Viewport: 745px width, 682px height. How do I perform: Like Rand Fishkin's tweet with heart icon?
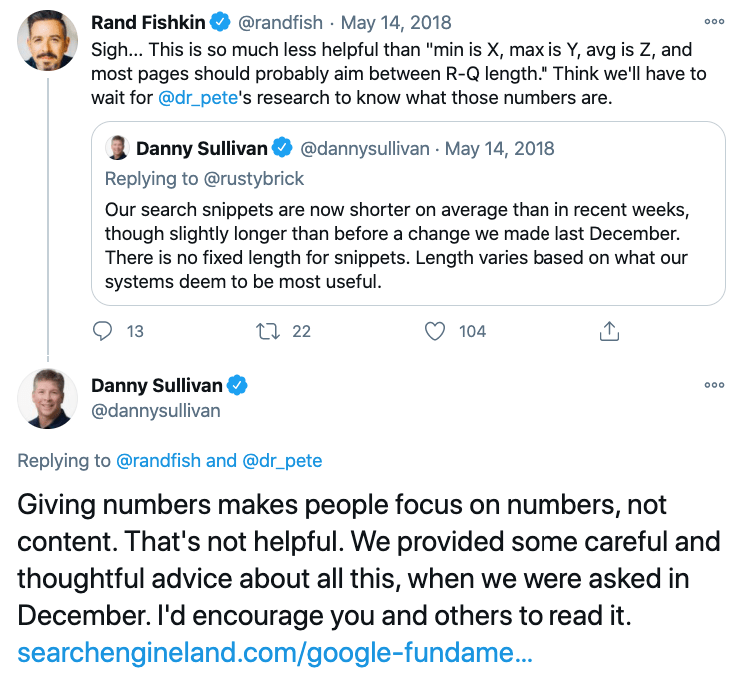pos(434,331)
